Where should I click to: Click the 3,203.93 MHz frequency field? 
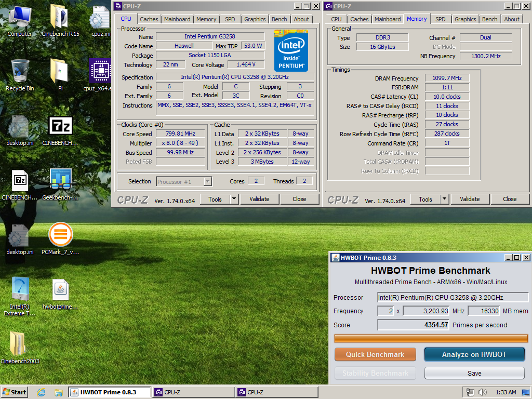click(426, 311)
